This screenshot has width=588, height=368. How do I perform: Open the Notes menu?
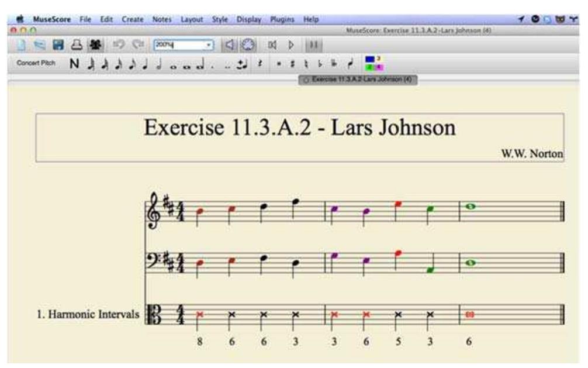[x=161, y=19]
